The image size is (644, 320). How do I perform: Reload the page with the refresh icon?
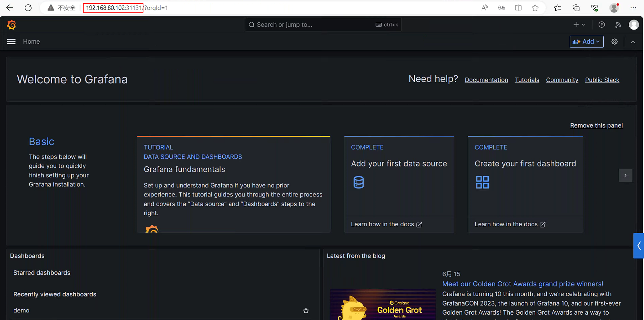[28, 8]
